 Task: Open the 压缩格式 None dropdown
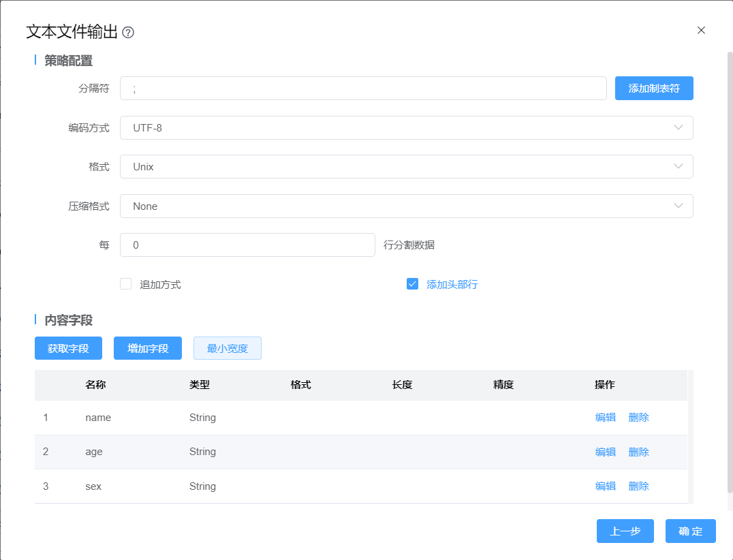coord(406,206)
